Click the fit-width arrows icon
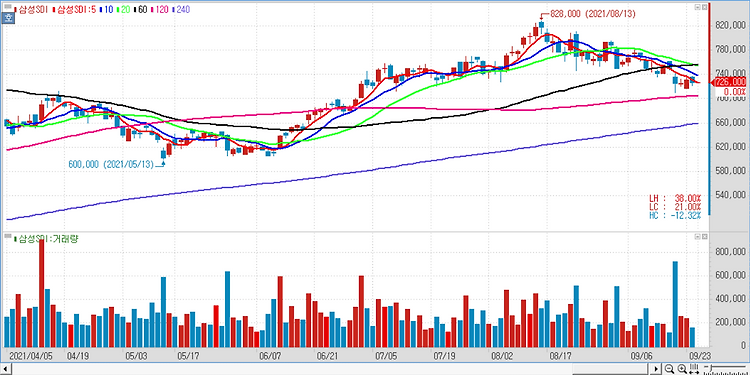 694,369
